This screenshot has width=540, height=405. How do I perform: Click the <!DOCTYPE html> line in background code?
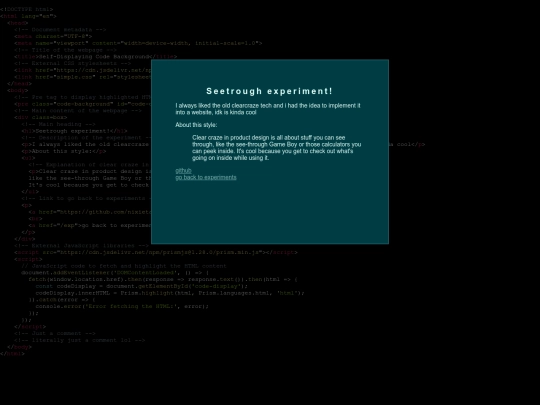[x=27, y=9]
